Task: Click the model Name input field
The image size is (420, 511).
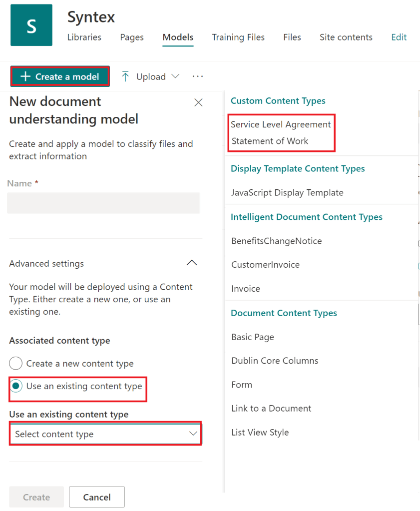Action: coord(103,203)
